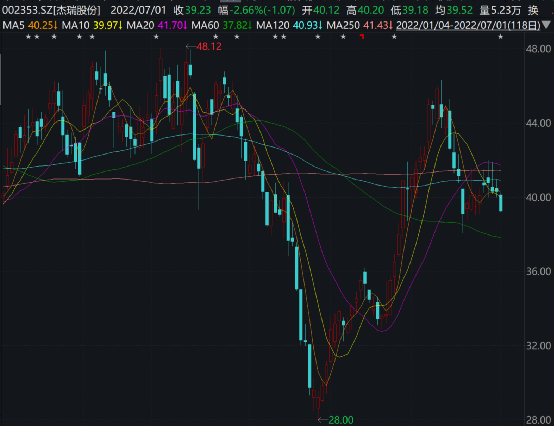
Task: Click the star marker right of red flag
Action: point(394,37)
